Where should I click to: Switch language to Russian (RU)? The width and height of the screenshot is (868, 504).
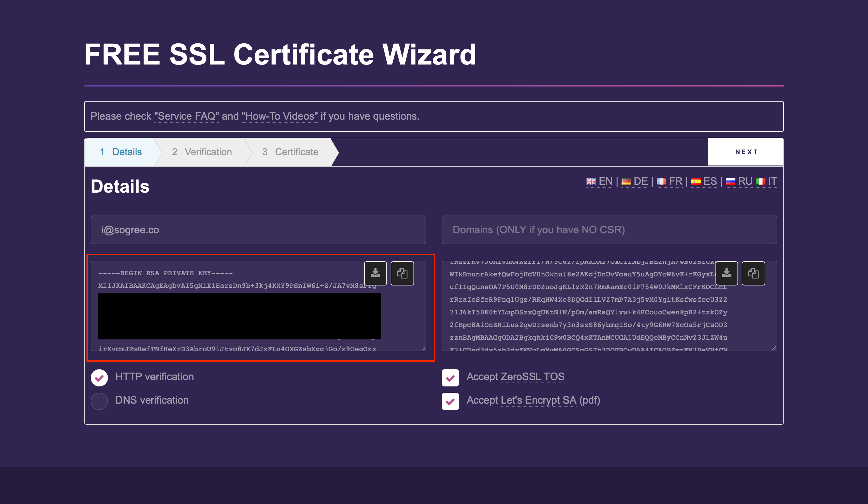click(739, 181)
